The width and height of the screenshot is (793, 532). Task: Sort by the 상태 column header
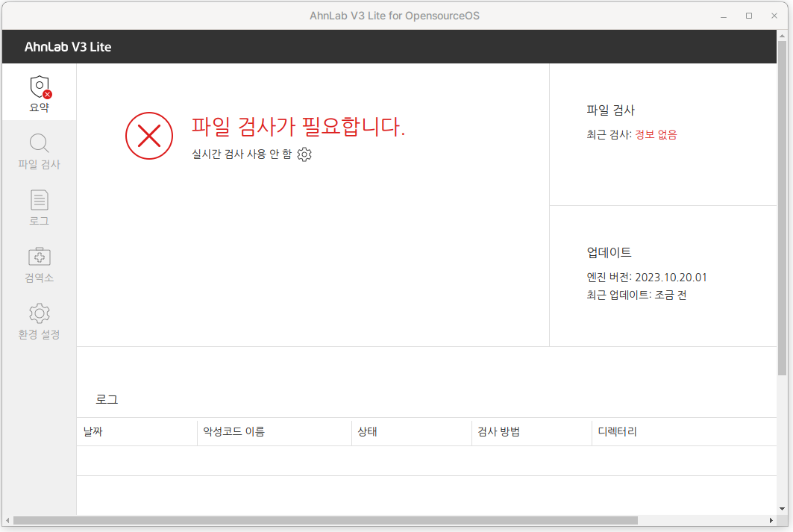point(412,431)
